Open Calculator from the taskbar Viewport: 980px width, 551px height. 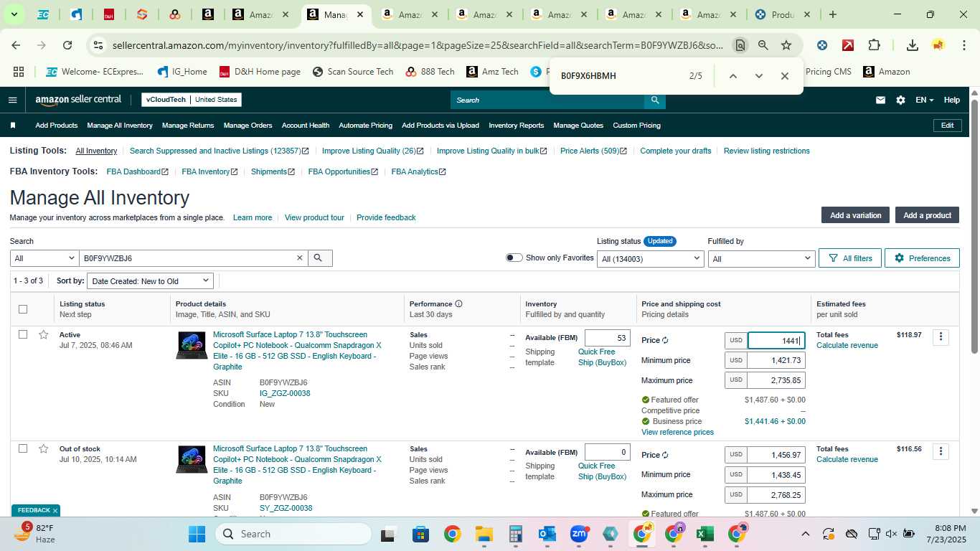[516, 534]
